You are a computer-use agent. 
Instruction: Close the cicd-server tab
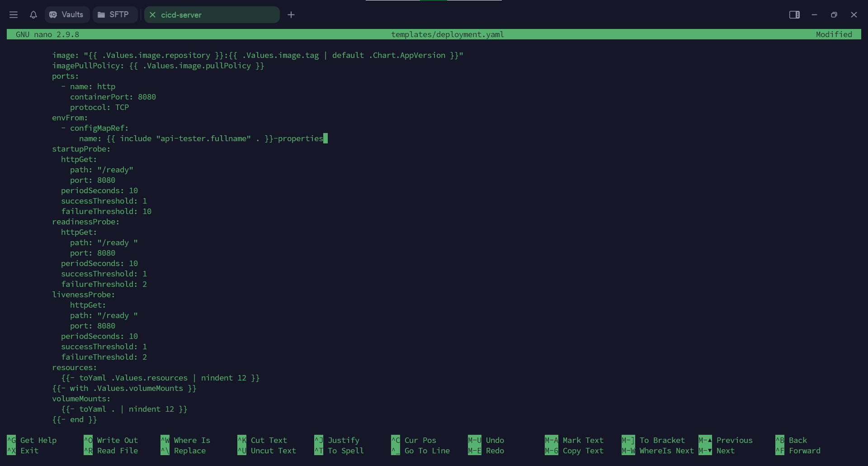(153, 15)
